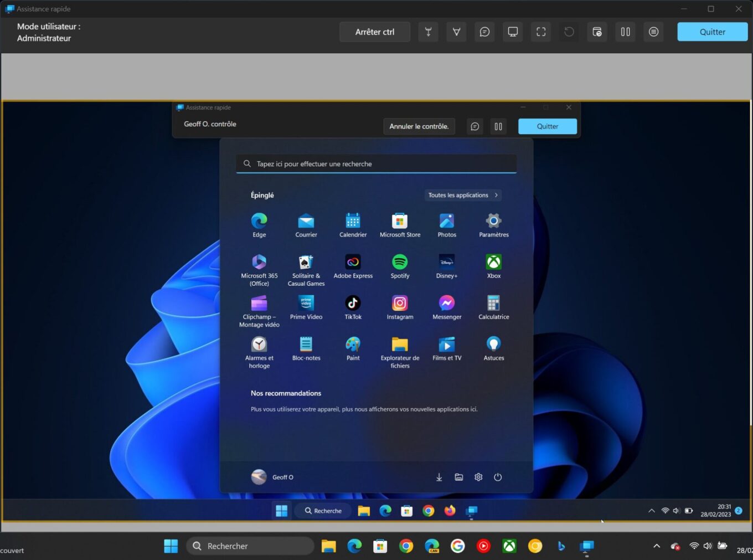Open File Explorer icon in Start menu footer

pyautogui.click(x=459, y=477)
